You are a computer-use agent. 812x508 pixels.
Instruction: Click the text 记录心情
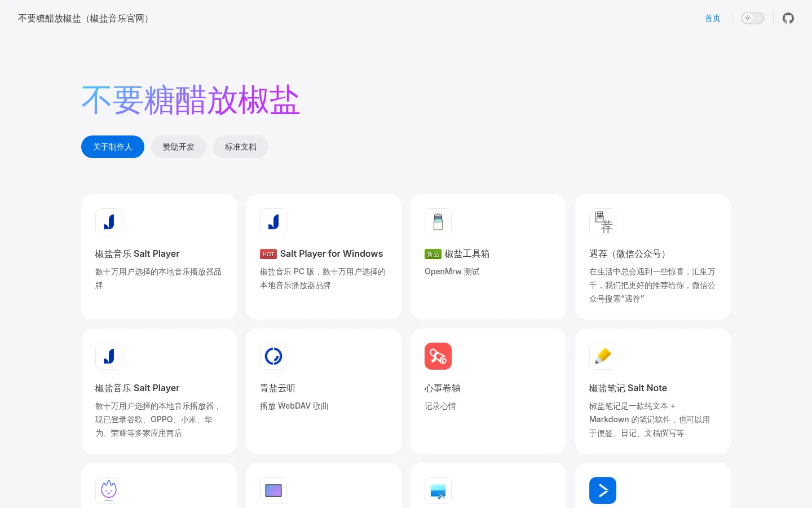click(440, 406)
